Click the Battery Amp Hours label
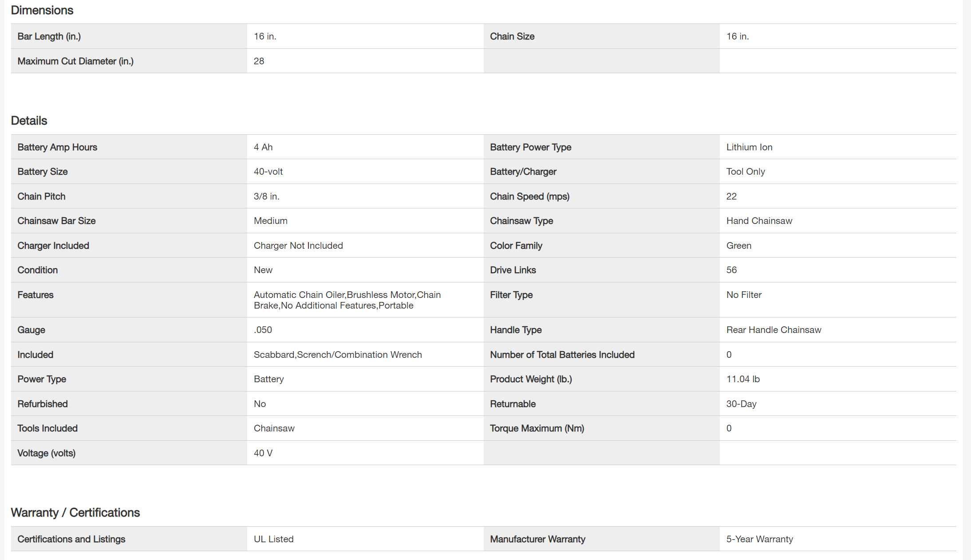The image size is (971, 560). pos(57,147)
